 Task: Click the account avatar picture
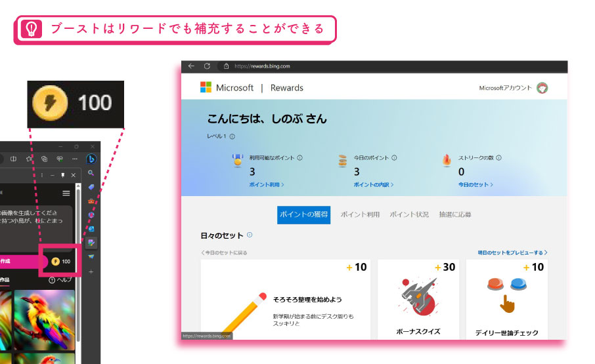coord(542,88)
